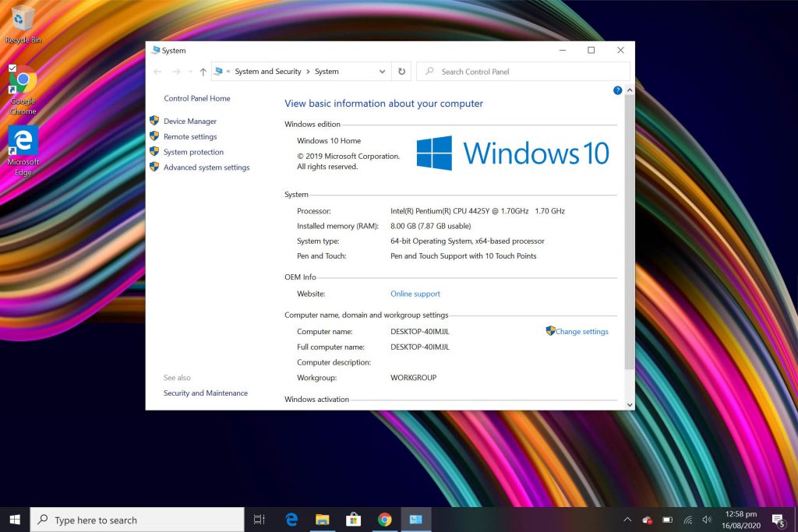
Task: Open the Action Center notifications icon
Action: (779, 520)
